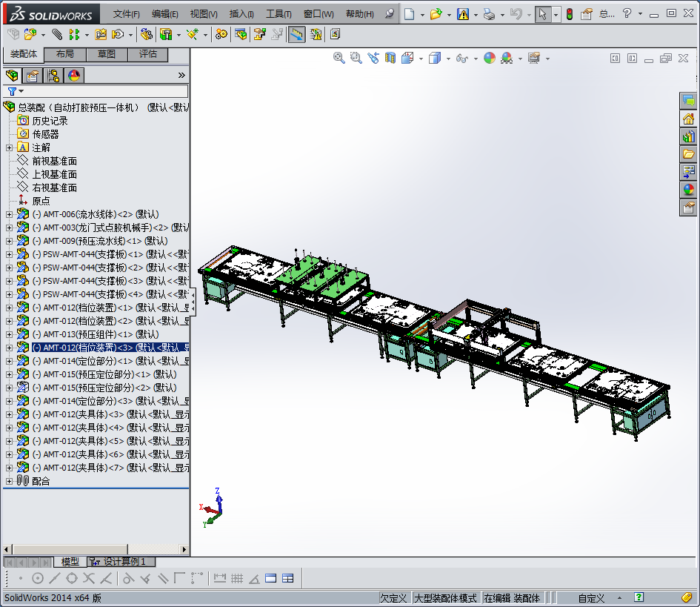The image size is (700, 607).
Task: Open the PropertyManager tab icon
Action: [33, 76]
